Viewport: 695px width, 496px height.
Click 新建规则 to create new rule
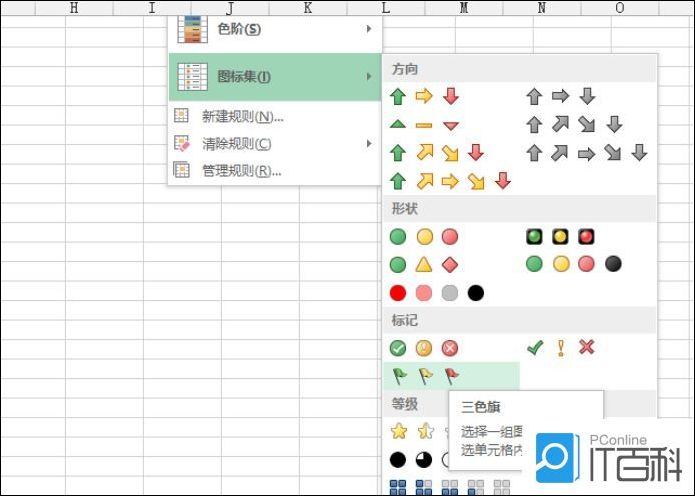(242, 116)
